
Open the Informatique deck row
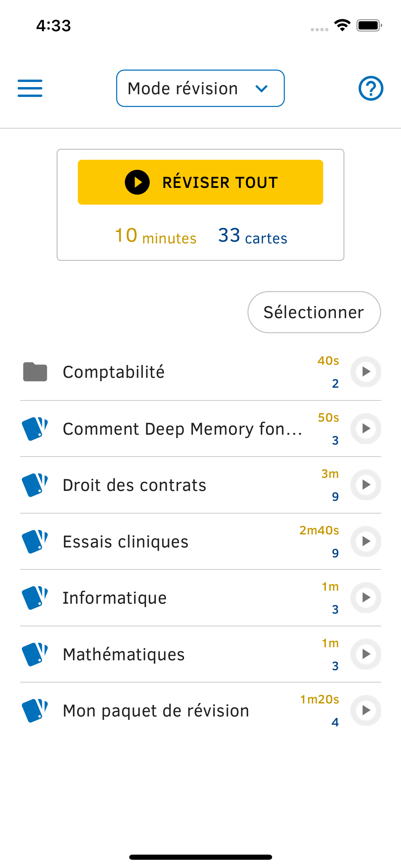[x=114, y=598]
